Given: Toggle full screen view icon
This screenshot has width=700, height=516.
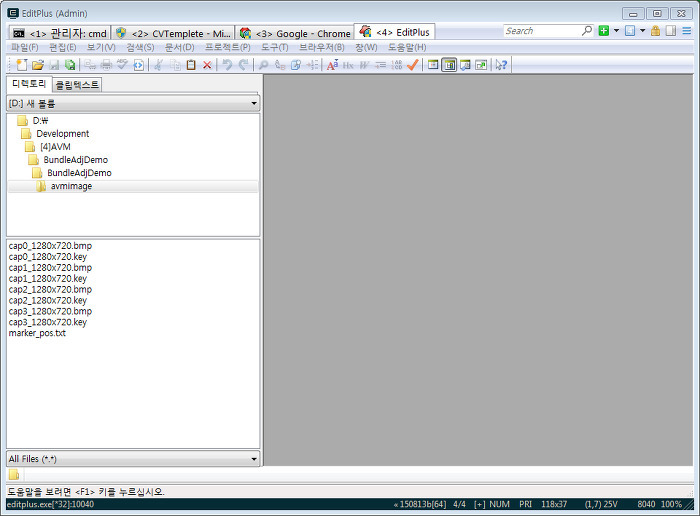Looking at the screenshot, I should 481,65.
